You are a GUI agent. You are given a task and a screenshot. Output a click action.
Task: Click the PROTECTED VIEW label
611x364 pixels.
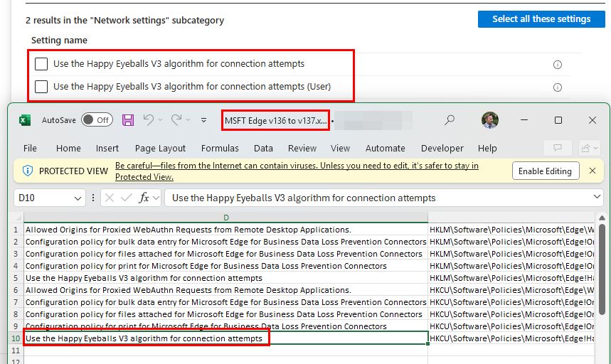(73, 171)
